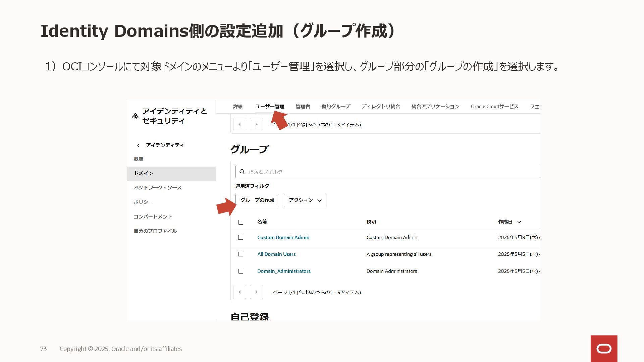The height and width of the screenshot is (362, 644).
Task: Click the Domain_Administrators creation date cell
Action: pos(519,271)
